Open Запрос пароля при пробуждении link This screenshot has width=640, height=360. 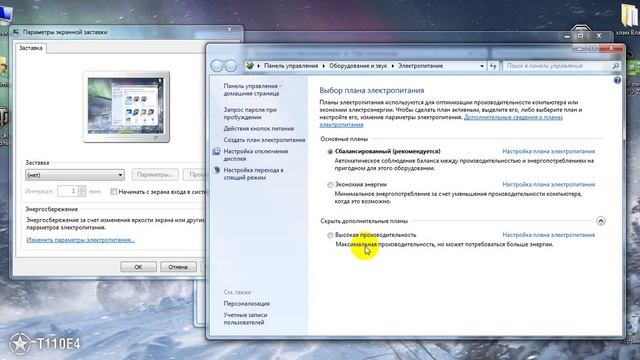(x=250, y=113)
